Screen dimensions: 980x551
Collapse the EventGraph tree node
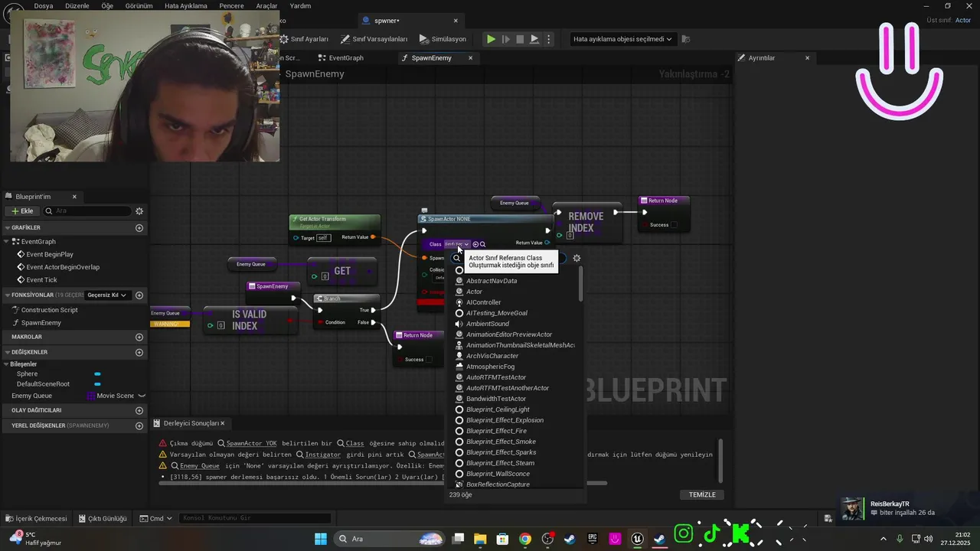(x=7, y=241)
